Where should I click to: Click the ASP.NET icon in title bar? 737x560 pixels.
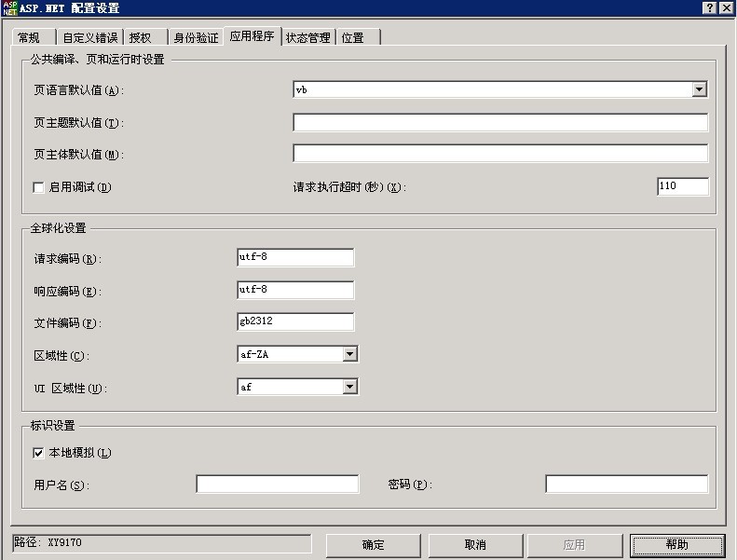[x=9, y=8]
